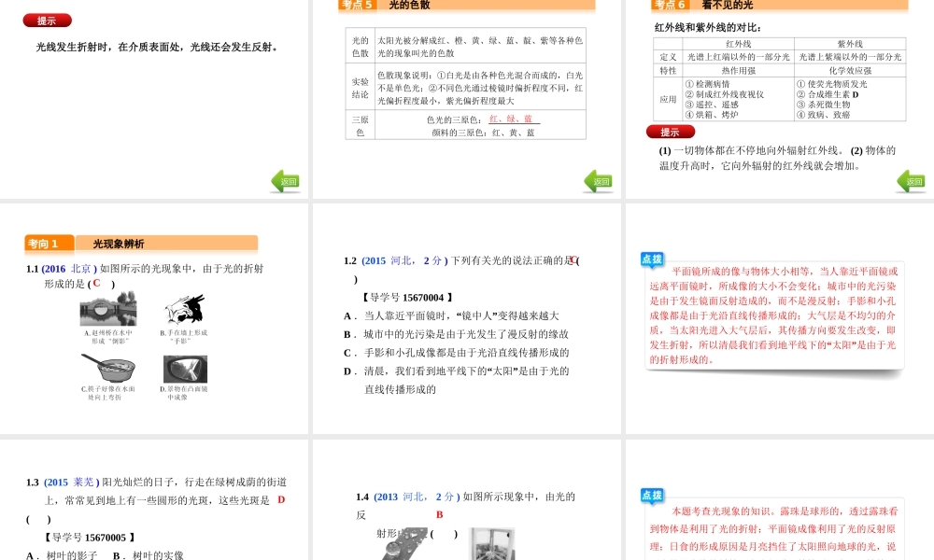Click the blue 点拨 tag on the 露珠 explanation
The height and width of the screenshot is (560, 934).
coord(652,495)
